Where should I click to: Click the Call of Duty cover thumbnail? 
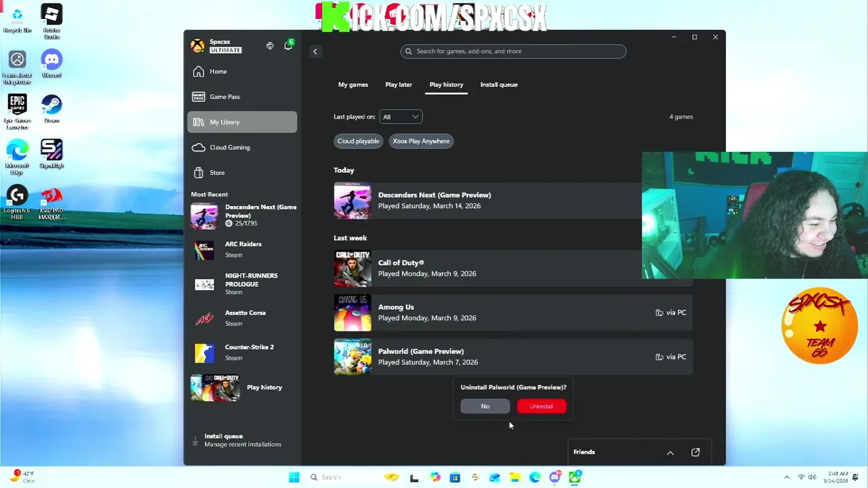(x=353, y=268)
